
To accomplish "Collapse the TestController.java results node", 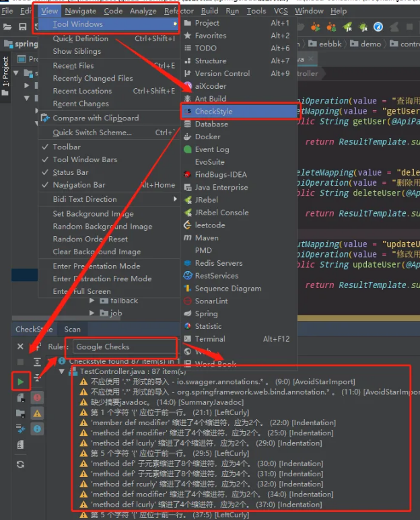I will (x=62, y=371).
